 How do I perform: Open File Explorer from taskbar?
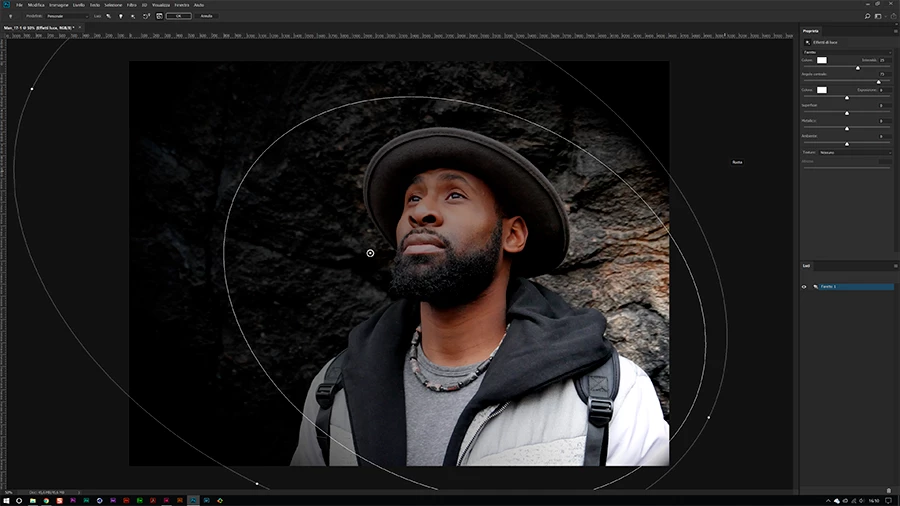(33, 501)
